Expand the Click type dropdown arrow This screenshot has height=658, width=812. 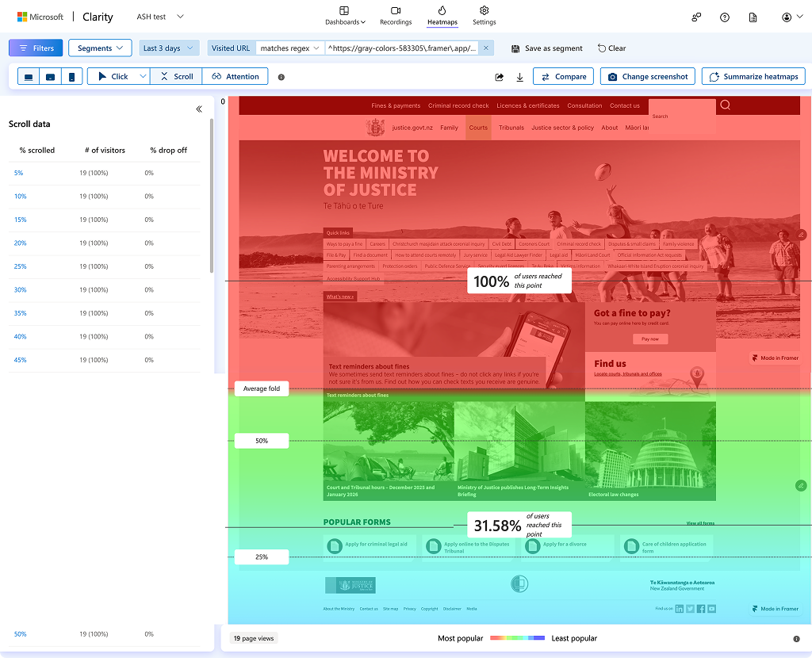coord(143,77)
